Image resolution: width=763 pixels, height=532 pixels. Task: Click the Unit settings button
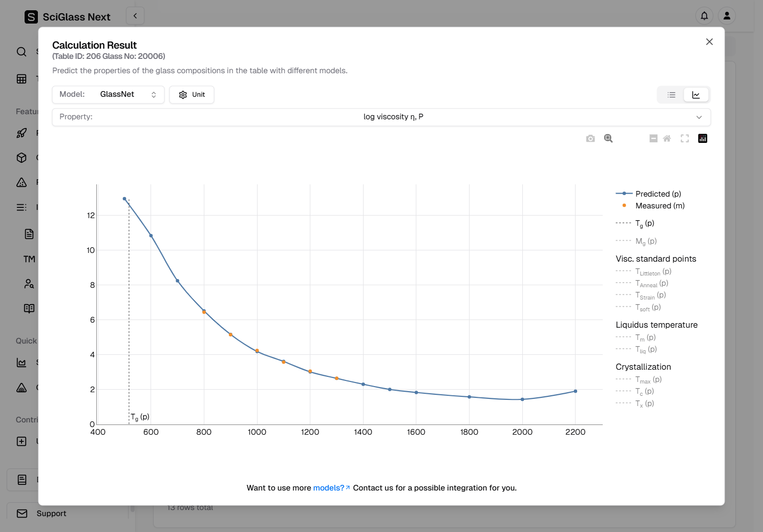pyautogui.click(x=192, y=95)
